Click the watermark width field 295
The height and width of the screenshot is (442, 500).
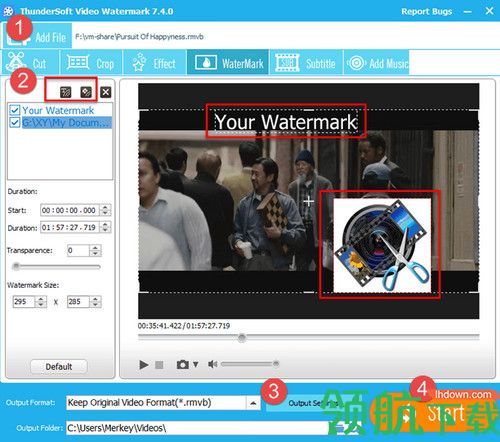point(23,302)
